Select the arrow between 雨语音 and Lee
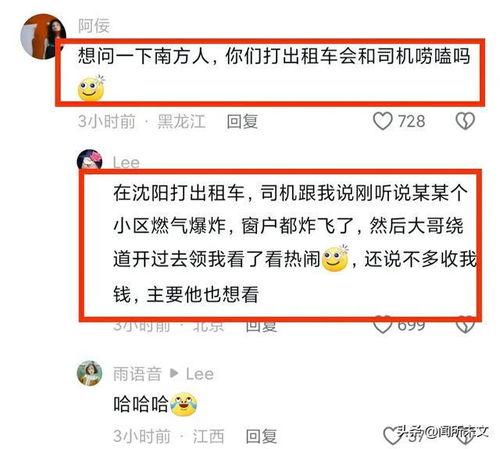 (x=174, y=373)
